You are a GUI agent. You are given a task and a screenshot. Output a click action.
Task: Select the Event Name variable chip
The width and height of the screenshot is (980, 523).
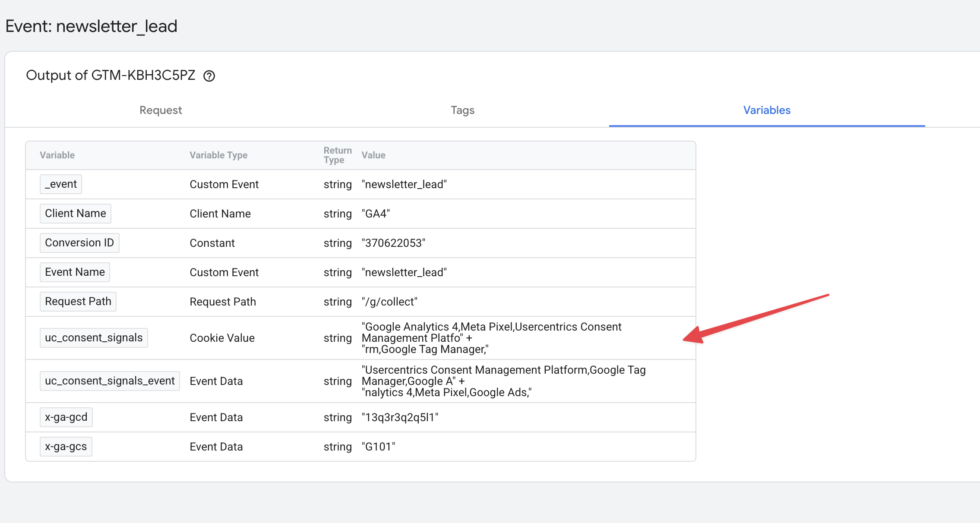(75, 272)
